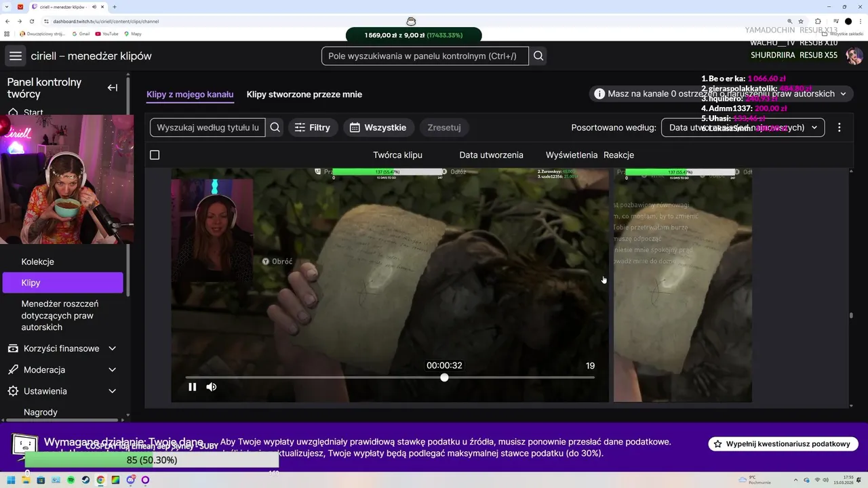Open Microsoft Store from taskbar
The height and width of the screenshot is (488, 868).
(x=41, y=480)
